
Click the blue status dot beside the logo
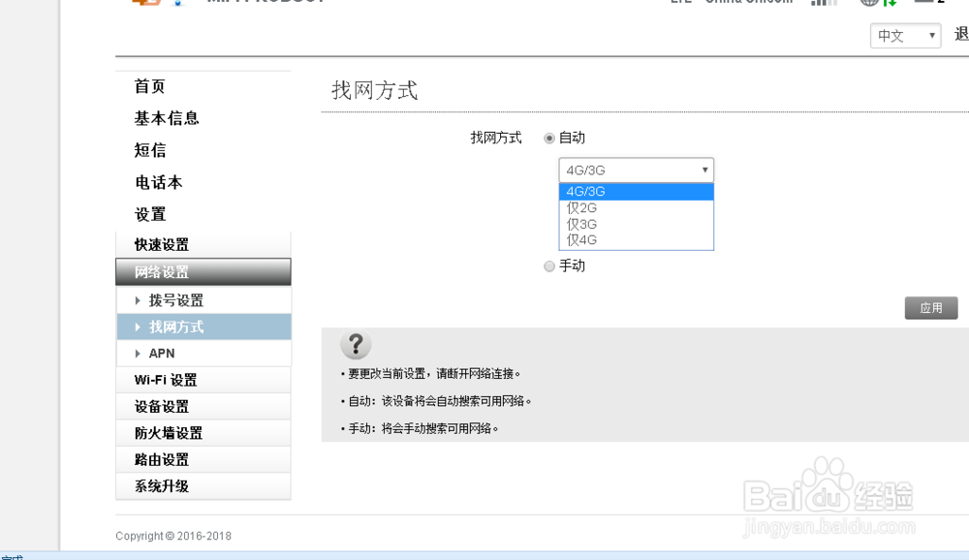click(x=177, y=3)
